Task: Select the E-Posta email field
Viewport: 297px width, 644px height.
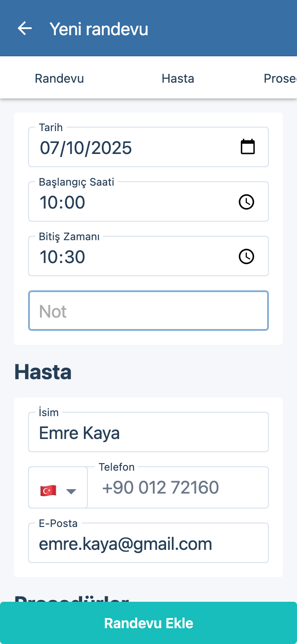Action: (148, 544)
